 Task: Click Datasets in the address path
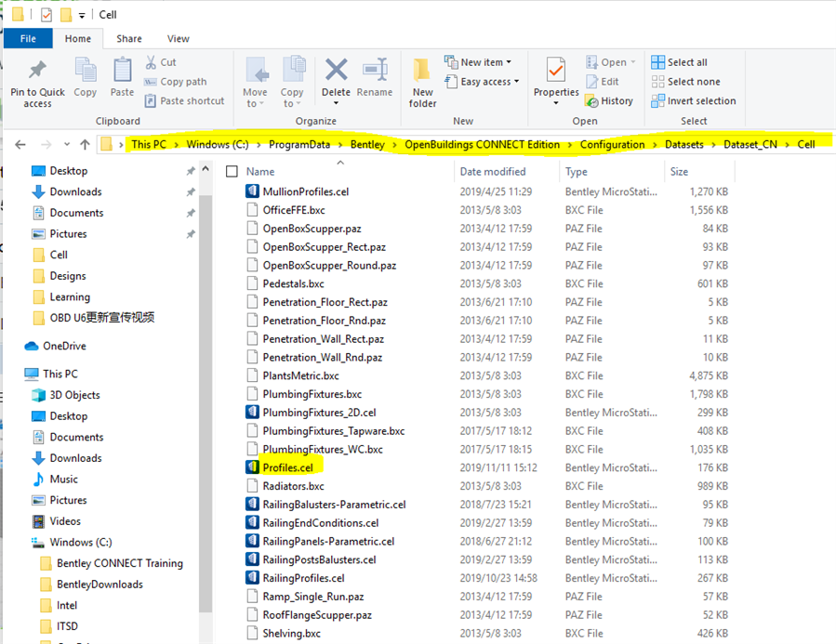[684, 144]
